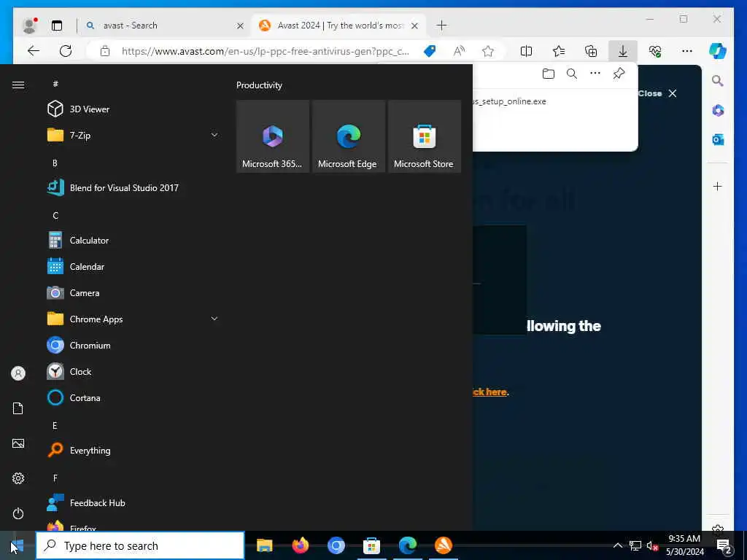Viewport: 747px width, 560px height.
Task: Open Firefox from the taskbar
Action: coord(300,545)
